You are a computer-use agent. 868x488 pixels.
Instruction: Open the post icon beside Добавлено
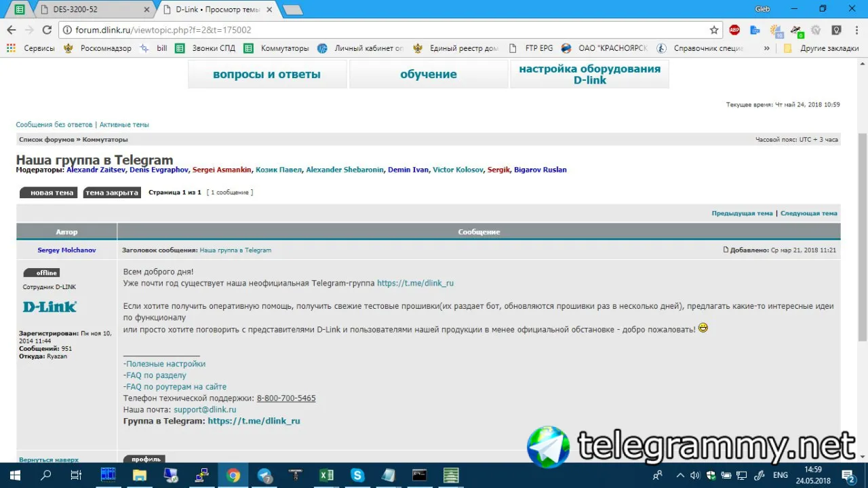click(x=726, y=250)
